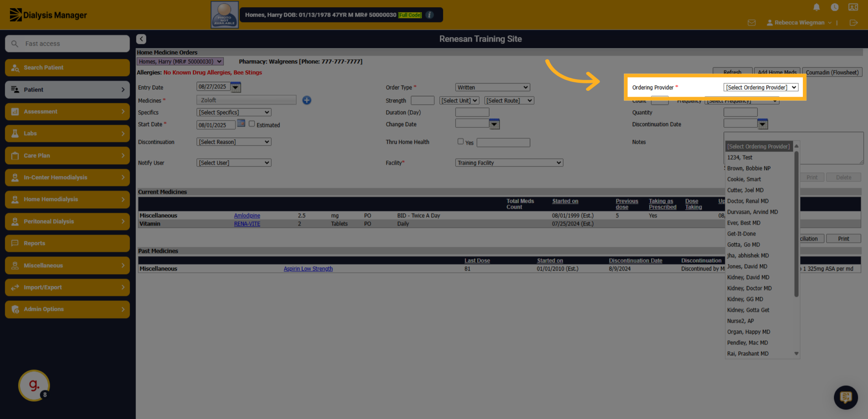Open the Select Unit dropdown
The height and width of the screenshot is (419, 868).
coord(459,101)
